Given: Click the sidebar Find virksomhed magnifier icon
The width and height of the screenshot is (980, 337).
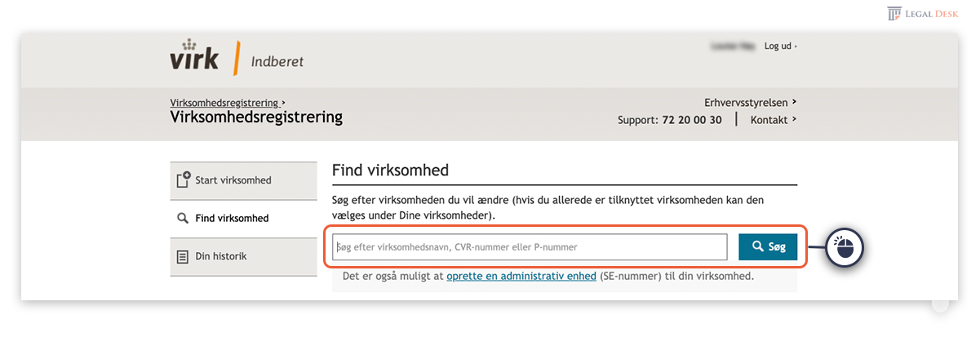Looking at the screenshot, I should 183,219.
